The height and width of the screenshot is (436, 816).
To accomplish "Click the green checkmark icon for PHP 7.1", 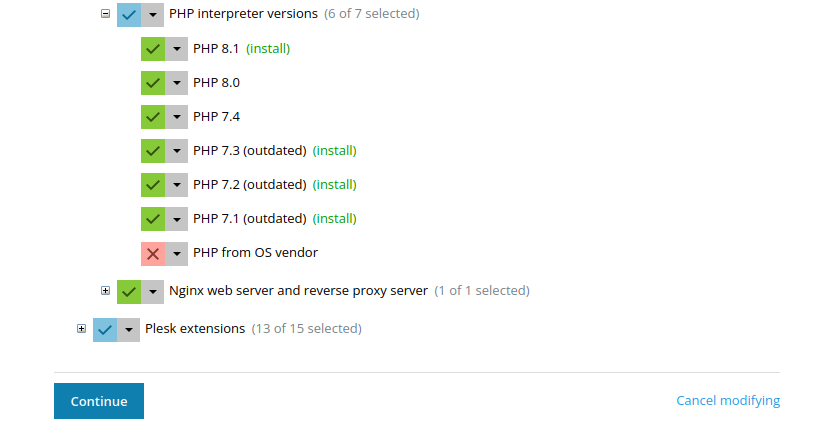I will click(153, 218).
